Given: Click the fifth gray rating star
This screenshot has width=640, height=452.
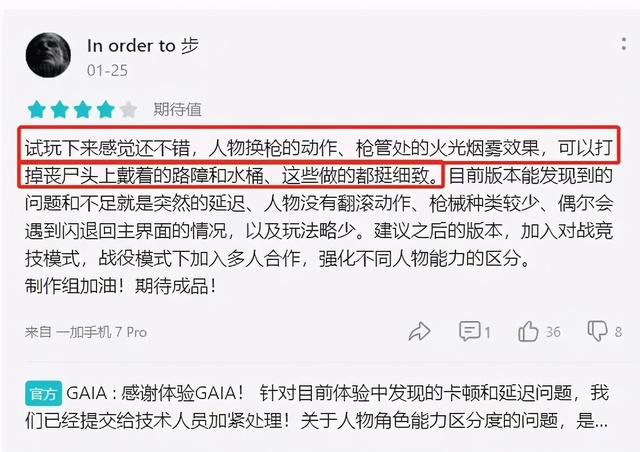Looking at the screenshot, I should pyautogui.click(x=129, y=109).
